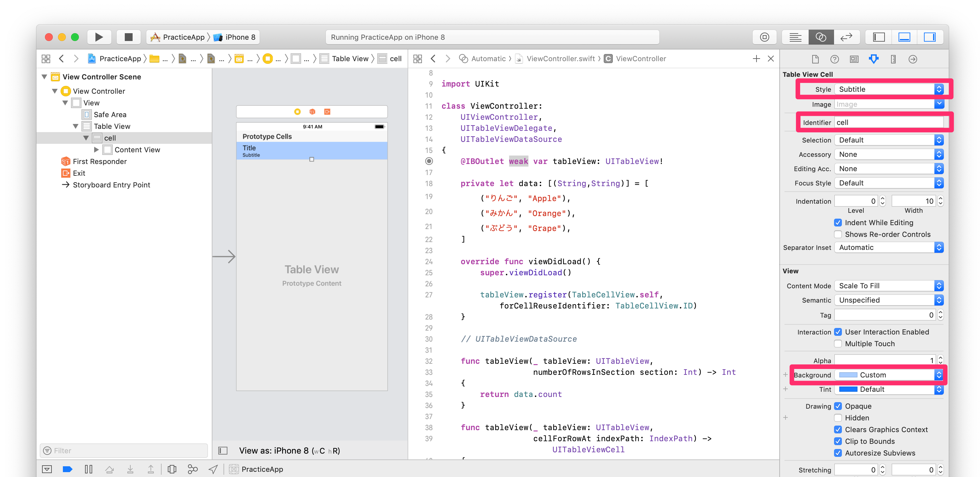Show the Quick Help inspector
Image resolution: width=980 pixels, height=477 pixels.
pos(834,59)
